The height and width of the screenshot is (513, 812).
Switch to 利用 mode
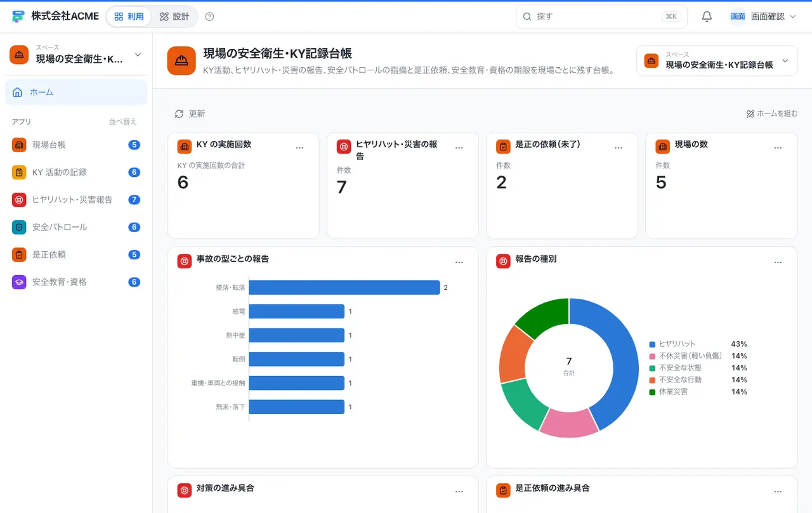coord(129,16)
